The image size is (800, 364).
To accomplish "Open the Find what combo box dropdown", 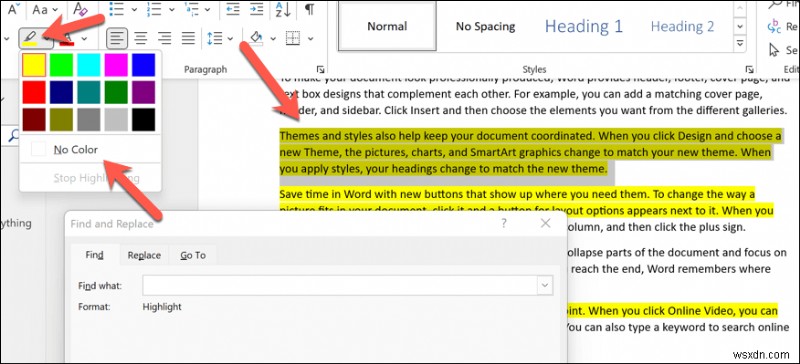I will (545, 285).
